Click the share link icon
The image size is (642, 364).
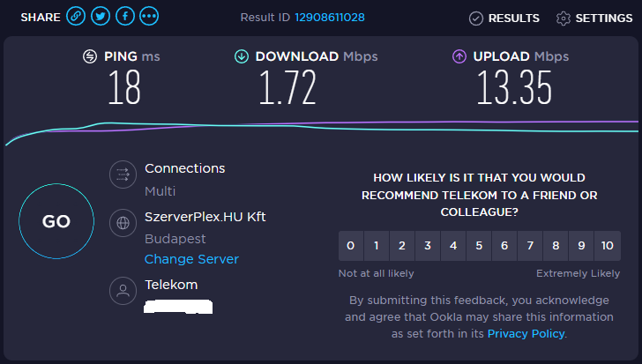(77, 17)
